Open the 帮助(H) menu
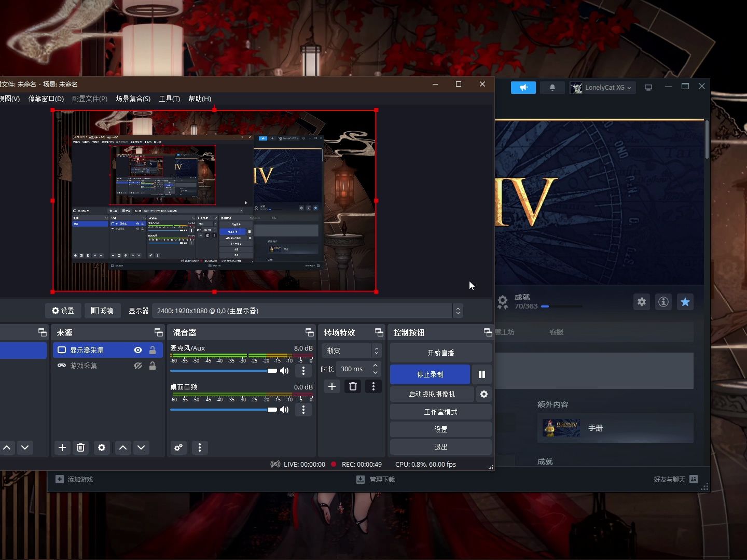Image resolution: width=747 pixels, height=560 pixels. [x=200, y=99]
